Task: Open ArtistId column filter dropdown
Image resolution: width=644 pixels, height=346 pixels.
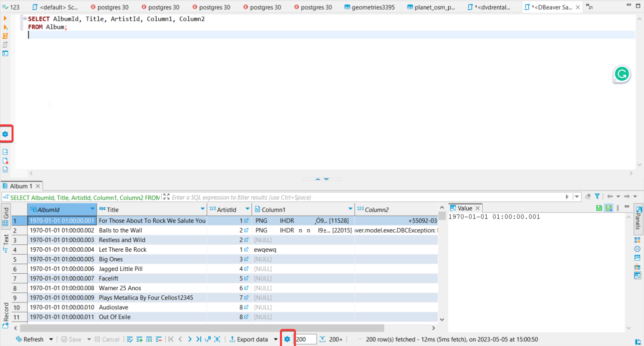Action: coord(247,209)
